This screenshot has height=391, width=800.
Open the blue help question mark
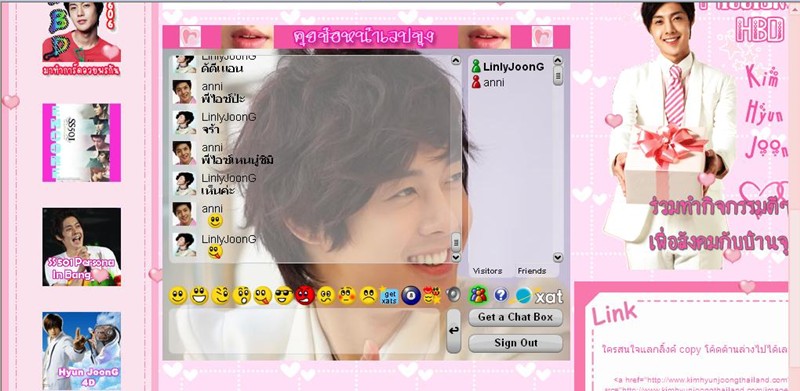[501, 295]
